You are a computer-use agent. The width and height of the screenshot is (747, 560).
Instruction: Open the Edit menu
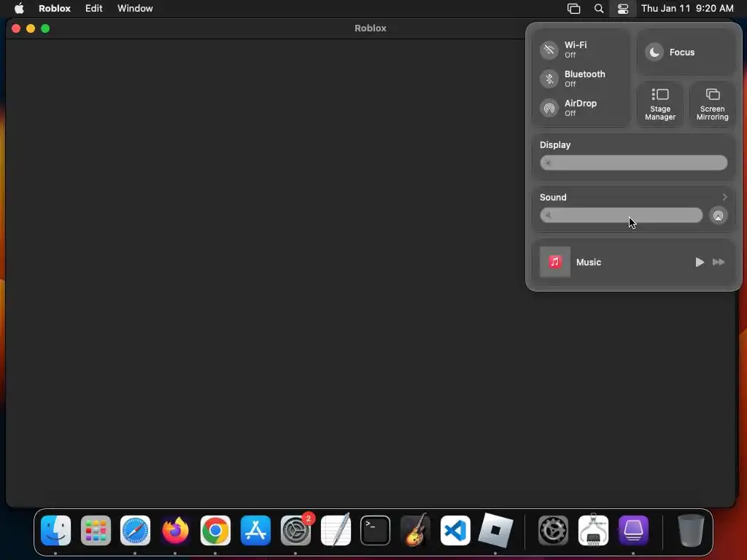coord(94,9)
